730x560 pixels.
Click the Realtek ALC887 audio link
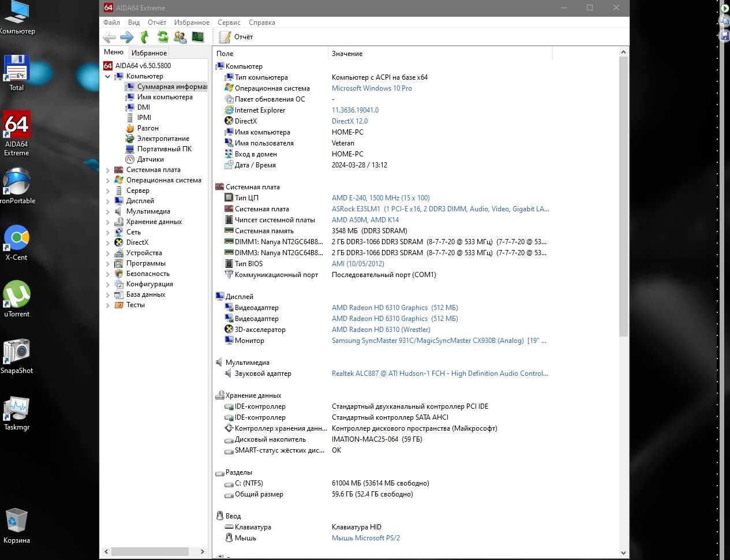(440, 374)
